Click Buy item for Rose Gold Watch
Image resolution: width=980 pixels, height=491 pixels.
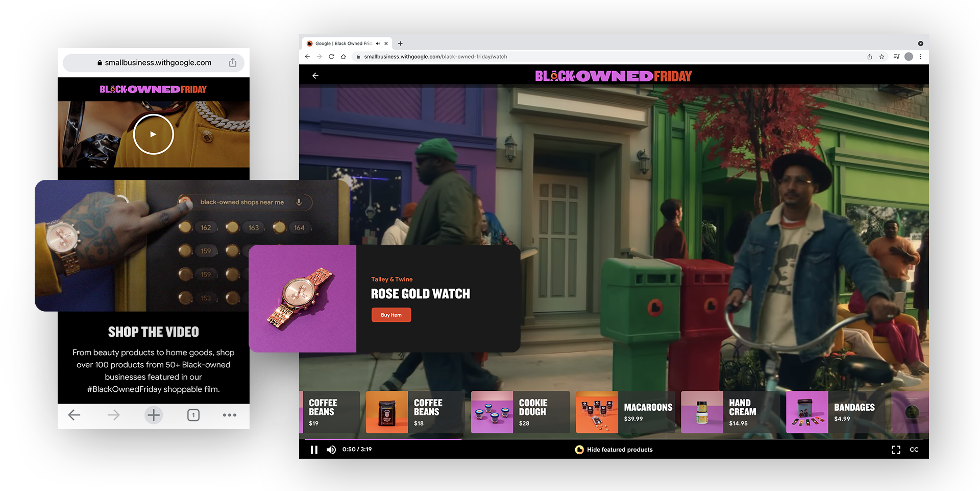point(391,315)
